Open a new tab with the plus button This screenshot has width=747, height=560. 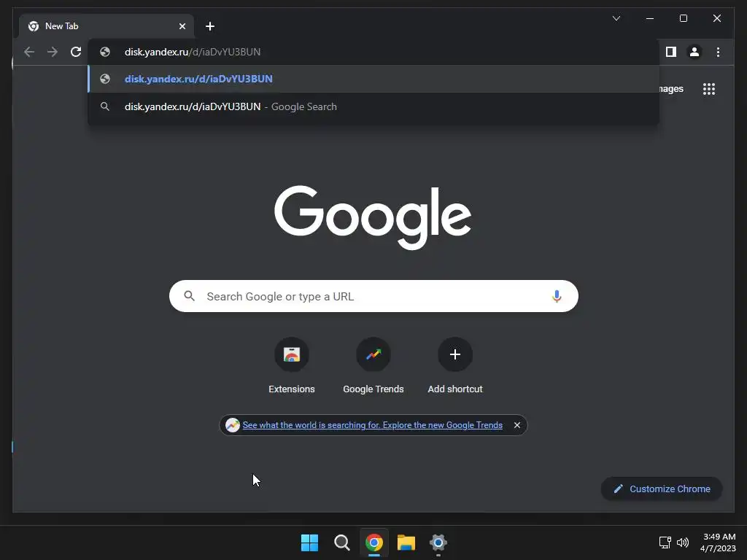[210, 26]
